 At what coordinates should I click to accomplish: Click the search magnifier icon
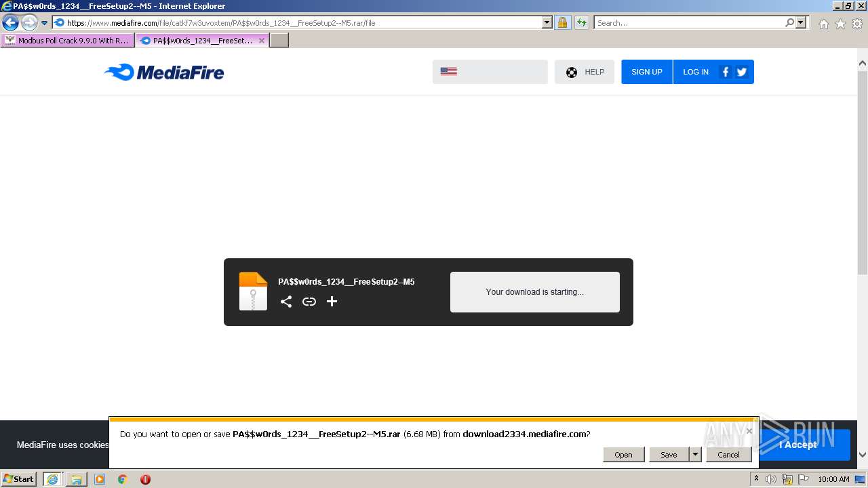pos(789,23)
